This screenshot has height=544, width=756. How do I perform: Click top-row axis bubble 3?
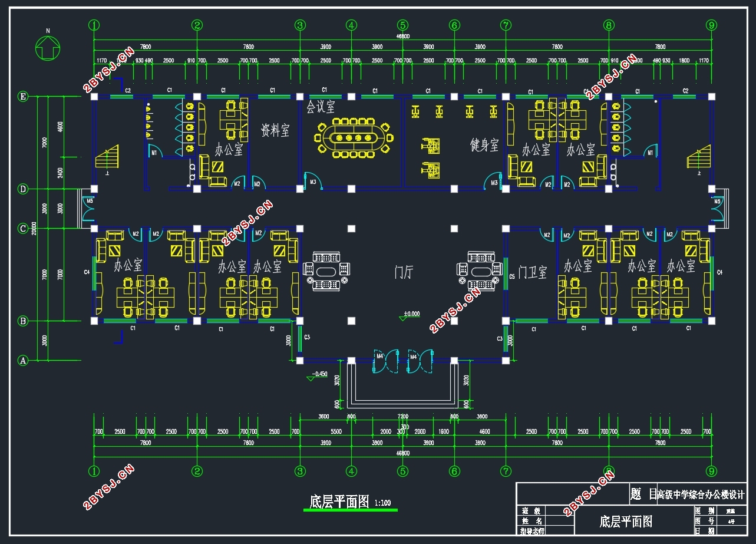[300, 25]
